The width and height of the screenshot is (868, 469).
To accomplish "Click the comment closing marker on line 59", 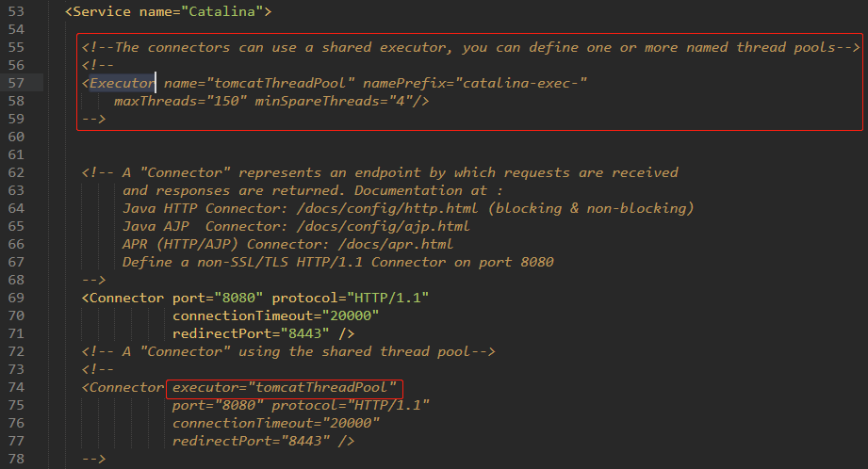I will [x=93, y=119].
